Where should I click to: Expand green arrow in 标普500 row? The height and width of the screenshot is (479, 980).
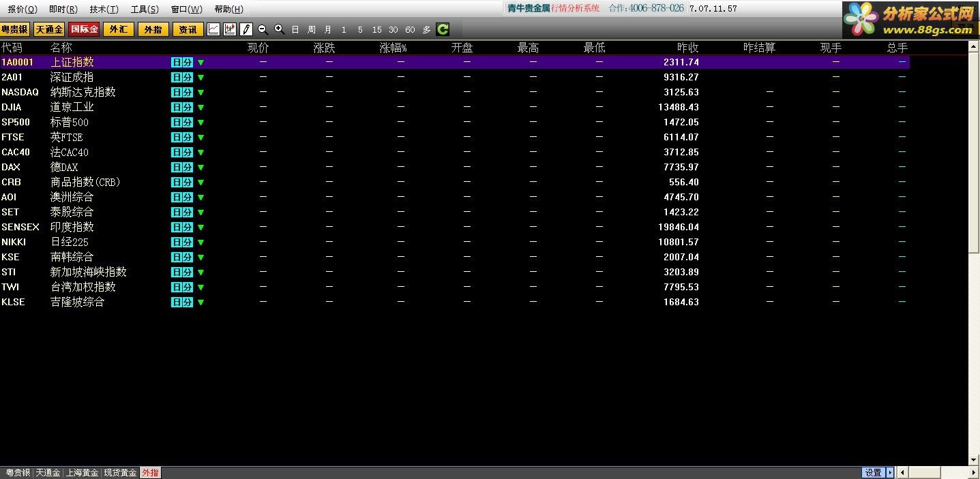[x=201, y=122]
